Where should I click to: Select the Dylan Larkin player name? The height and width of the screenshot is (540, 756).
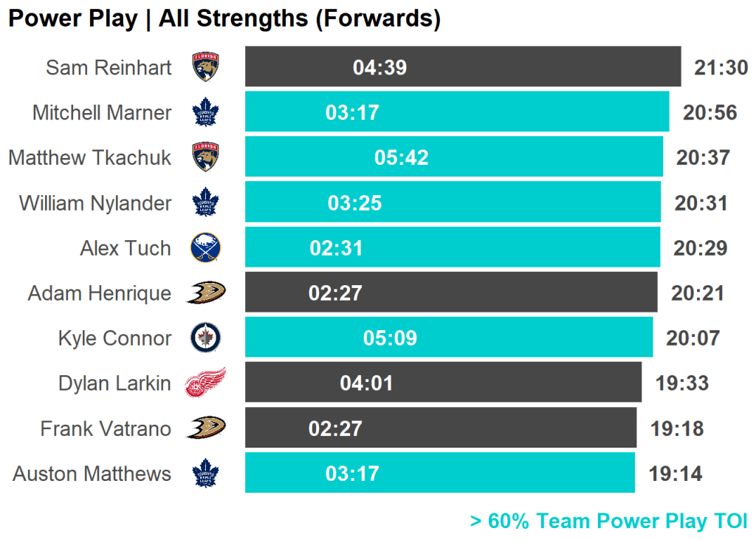114,383
